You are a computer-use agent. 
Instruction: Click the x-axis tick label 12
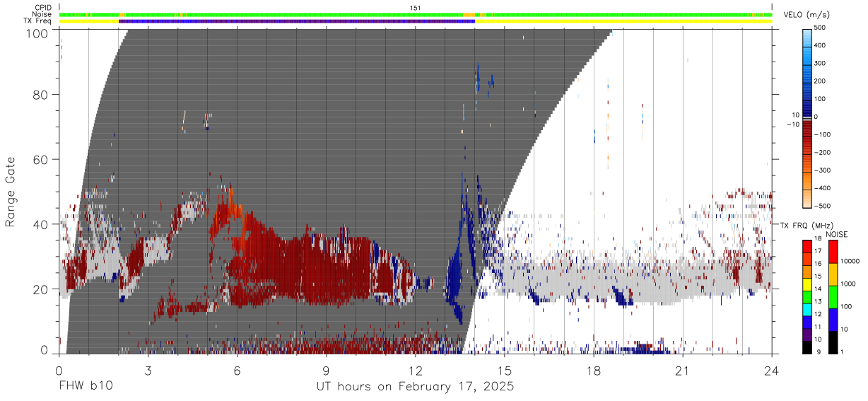point(415,371)
